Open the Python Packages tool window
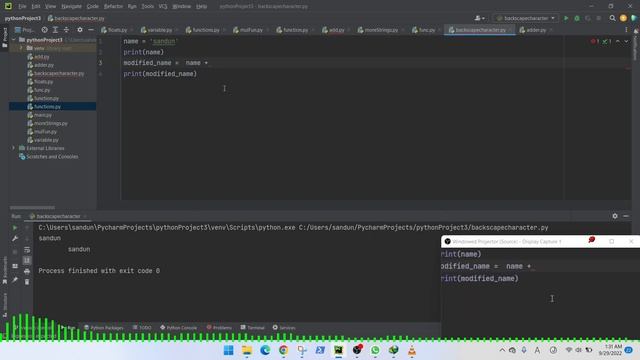This screenshot has width=640, height=360. point(103,328)
